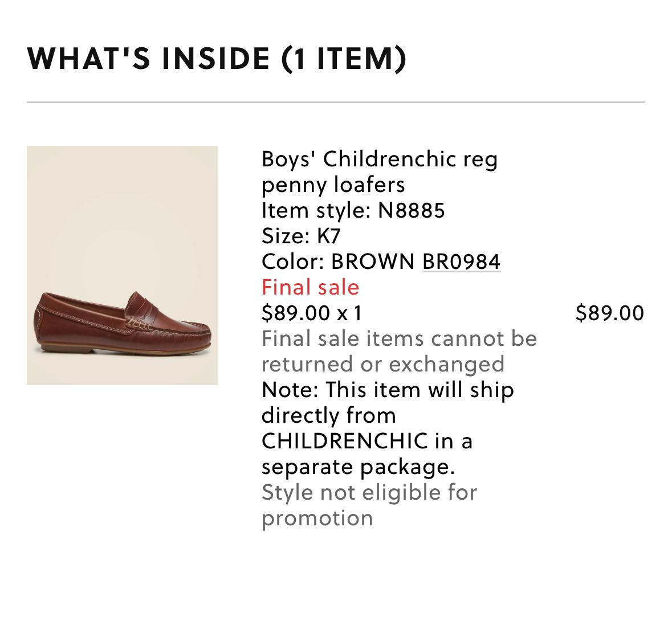The width and height of the screenshot is (672, 633).
Task: Click the brown penny loafer product image
Action: [x=123, y=266]
